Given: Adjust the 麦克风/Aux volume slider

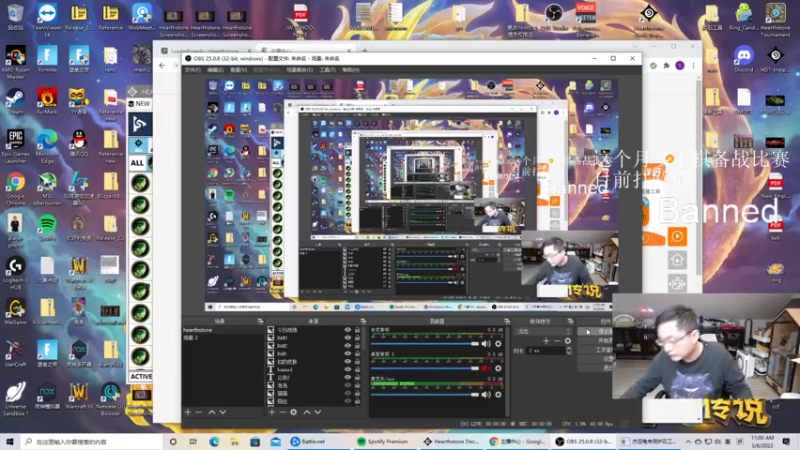Looking at the screenshot, I should point(425,394).
